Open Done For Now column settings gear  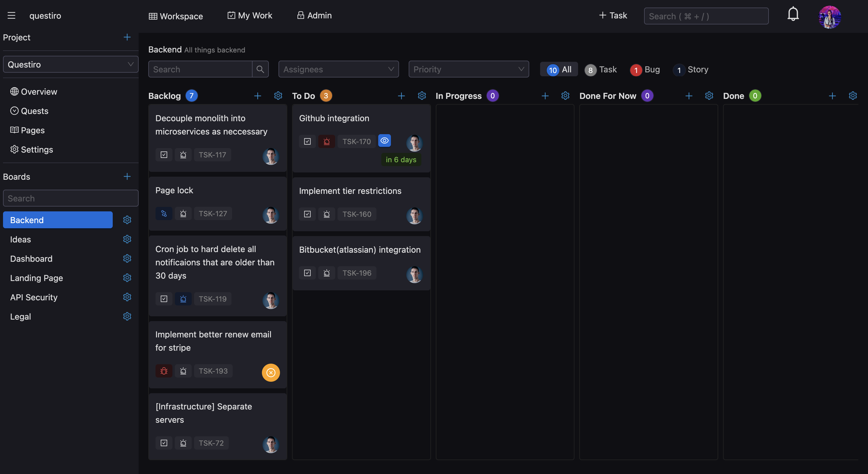tap(709, 96)
